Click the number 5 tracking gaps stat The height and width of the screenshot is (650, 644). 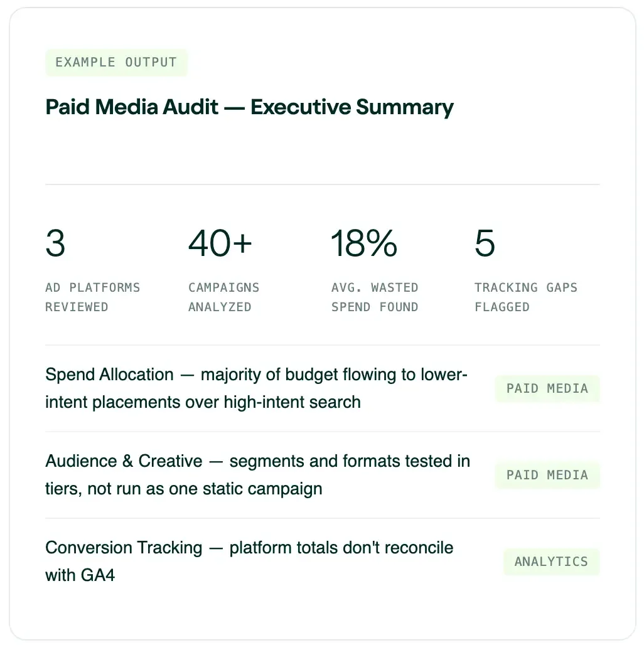(485, 243)
